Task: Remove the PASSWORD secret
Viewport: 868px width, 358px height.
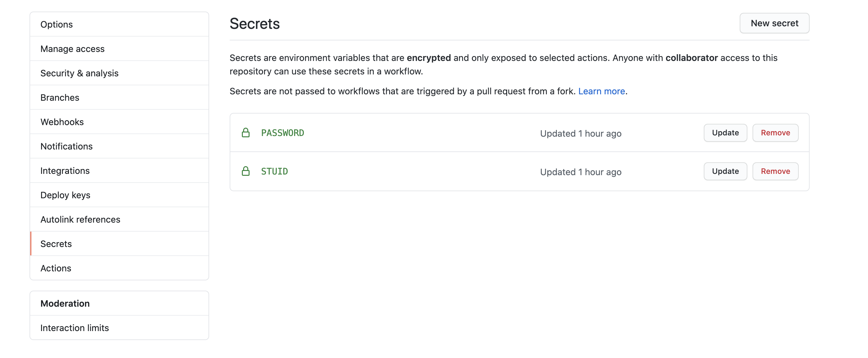Action: [x=775, y=133]
